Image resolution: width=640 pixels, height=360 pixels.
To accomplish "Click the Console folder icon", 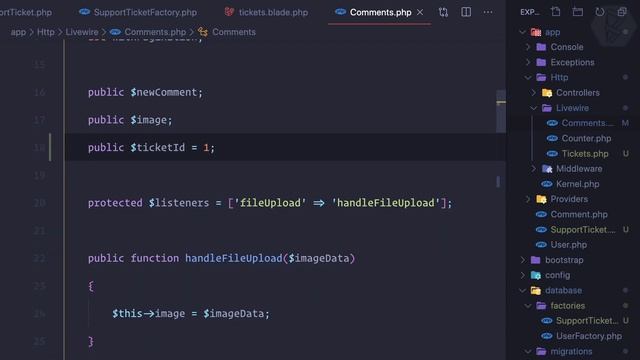I will point(541,47).
